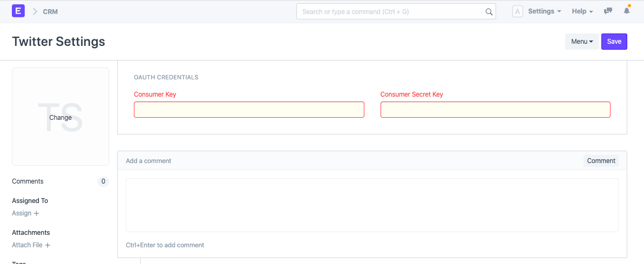Click the plus icon beside Attach File
This screenshot has height=264, width=644.
click(x=48, y=245)
